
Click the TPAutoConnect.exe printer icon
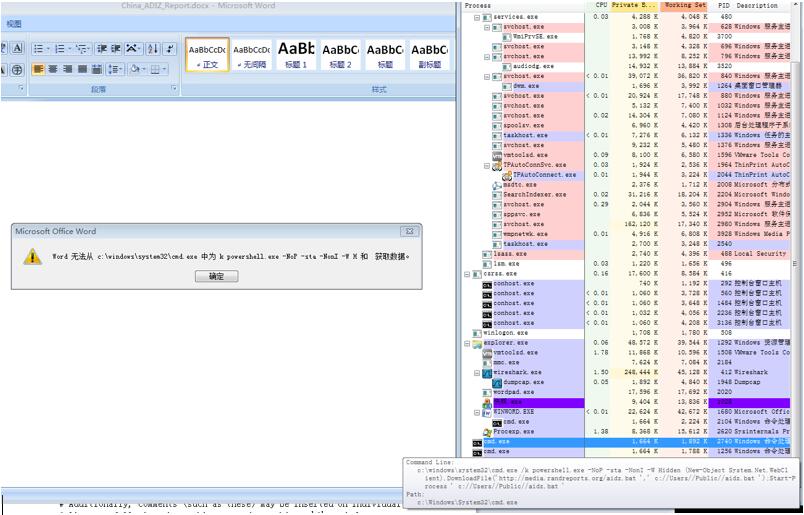point(507,175)
